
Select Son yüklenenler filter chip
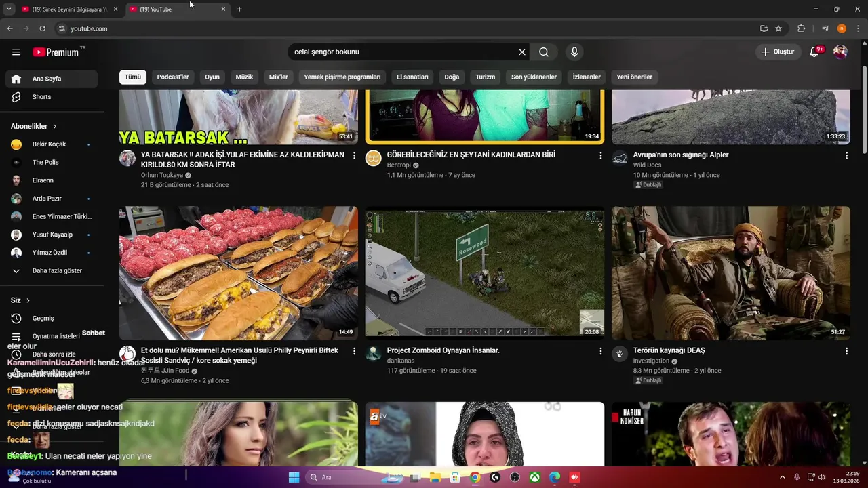pyautogui.click(x=534, y=77)
